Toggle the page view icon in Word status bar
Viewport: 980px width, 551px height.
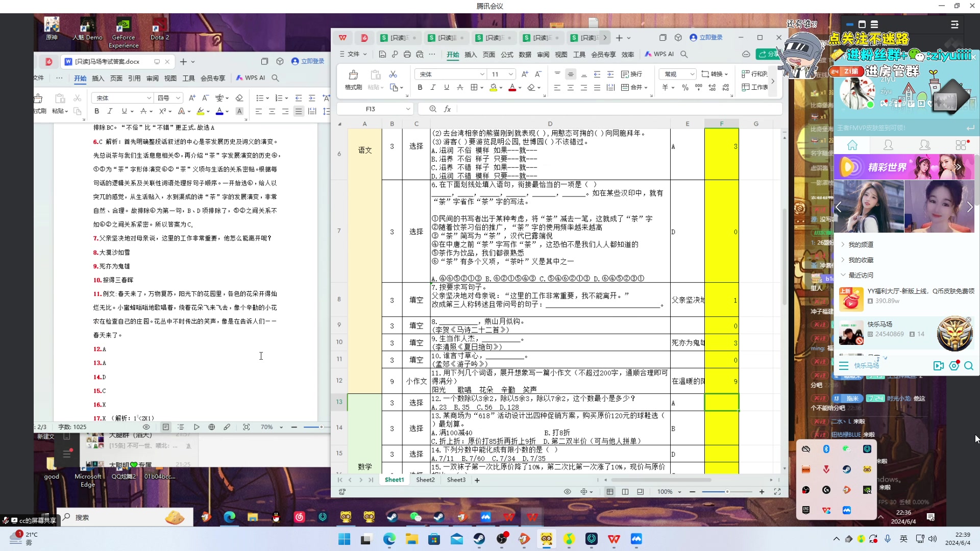[166, 427]
